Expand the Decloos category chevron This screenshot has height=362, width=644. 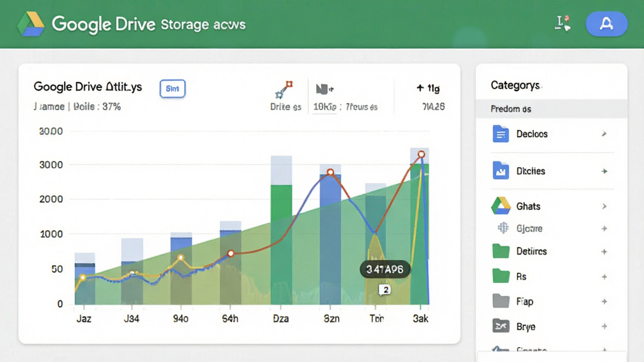[604, 134]
